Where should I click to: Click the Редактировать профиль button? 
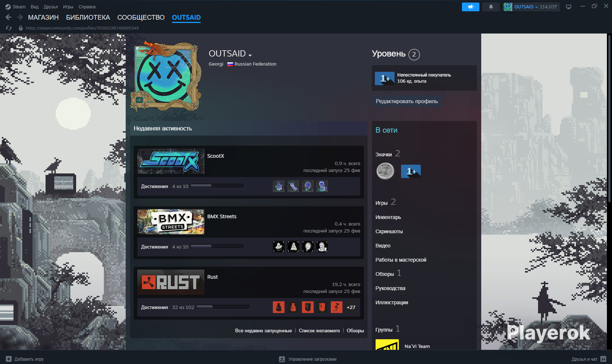point(407,101)
